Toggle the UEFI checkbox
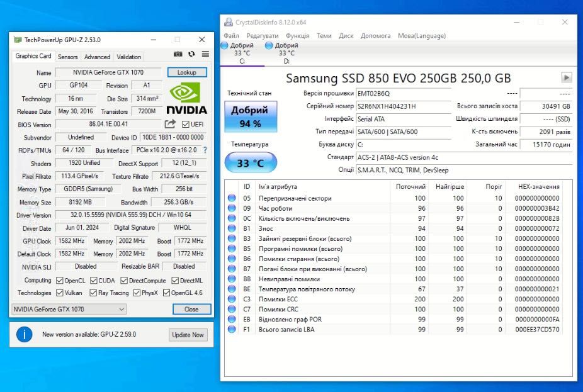 coord(186,124)
